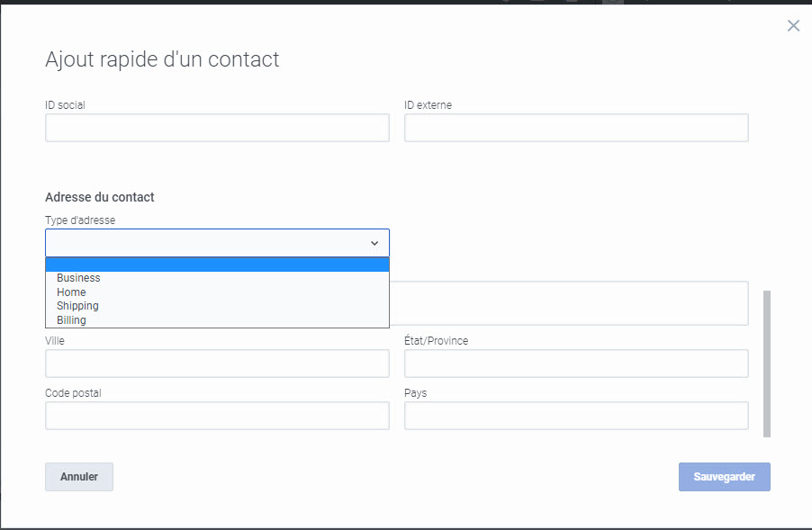Viewport: 812px width, 530px height.
Task: Click the Type d'adresse dropdown chevron
Action: [x=374, y=243]
